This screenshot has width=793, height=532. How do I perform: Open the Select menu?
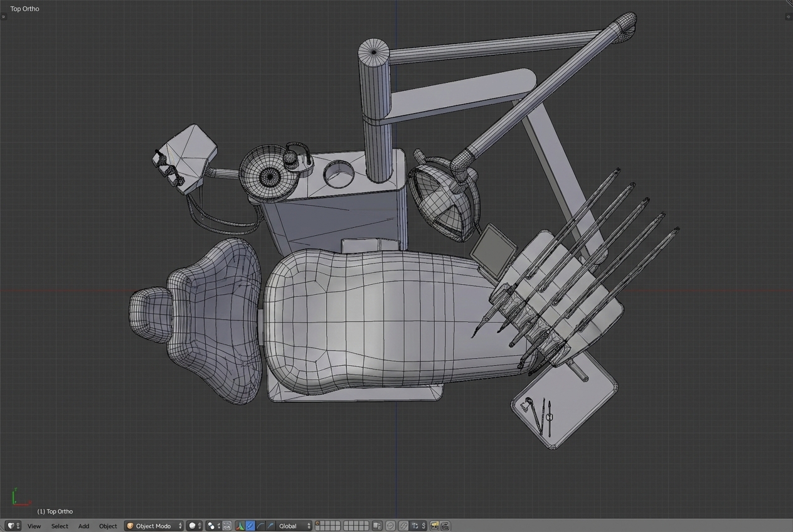tap(60, 526)
